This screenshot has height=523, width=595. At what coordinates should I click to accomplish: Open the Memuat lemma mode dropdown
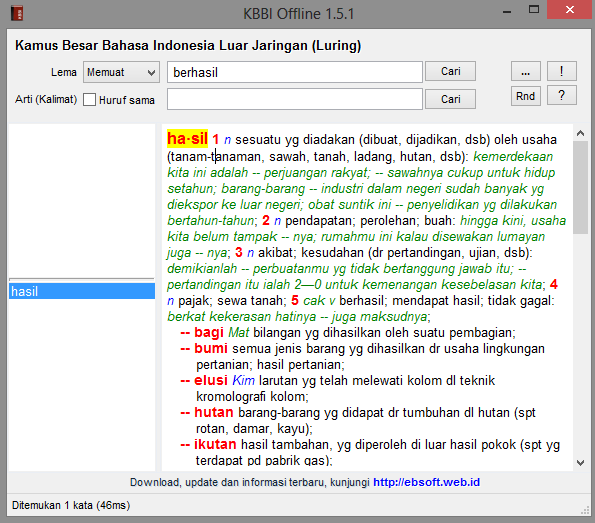click(121, 72)
